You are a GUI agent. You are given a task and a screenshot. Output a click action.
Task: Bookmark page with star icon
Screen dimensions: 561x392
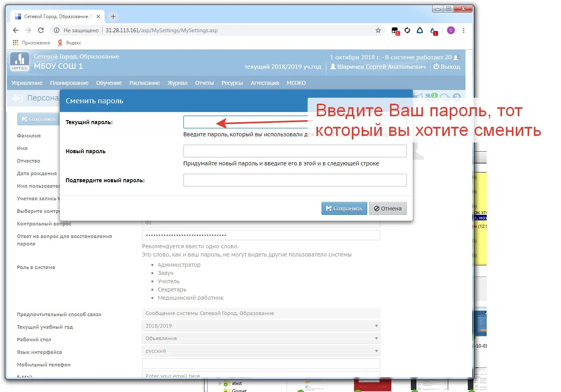pos(378,30)
